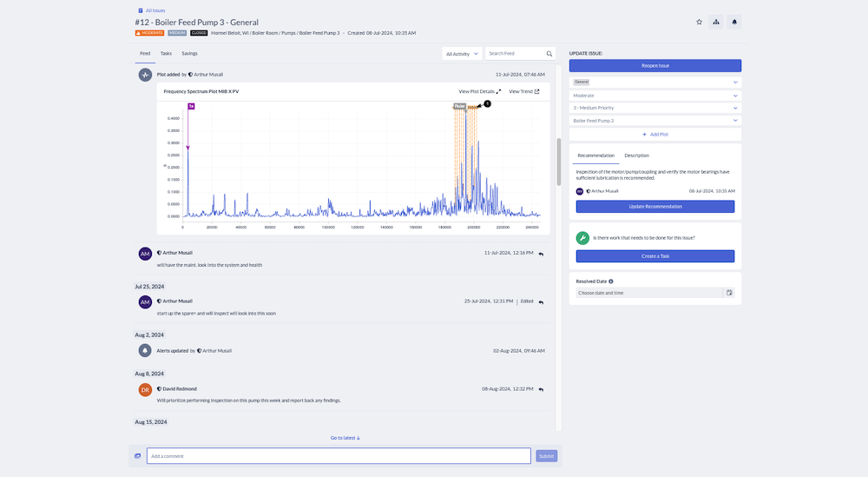The width and height of the screenshot is (868, 477).
Task: Click the search magnifier in Search Feed
Action: point(549,54)
